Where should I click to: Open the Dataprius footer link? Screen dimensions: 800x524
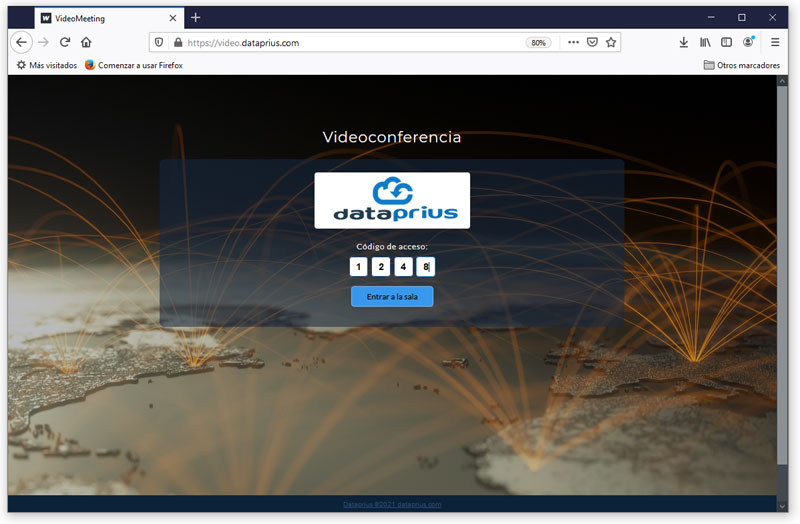point(392,505)
